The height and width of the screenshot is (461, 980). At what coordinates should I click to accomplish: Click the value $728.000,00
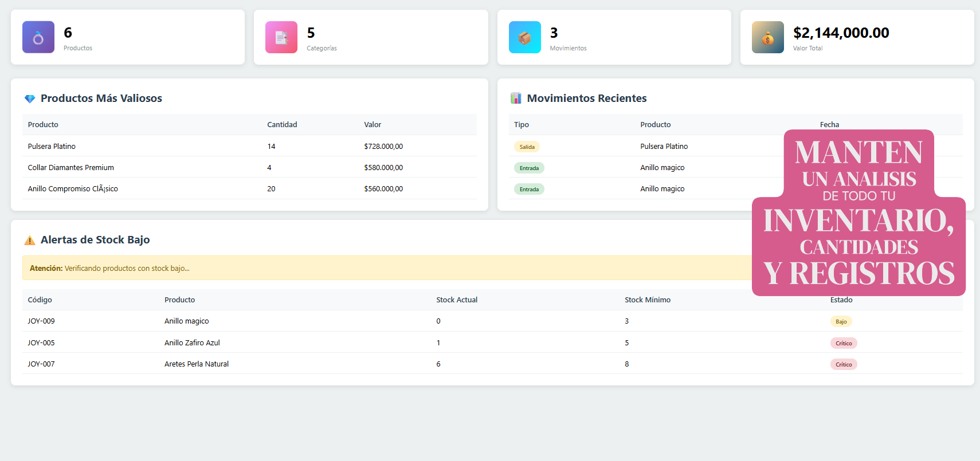click(x=383, y=147)
